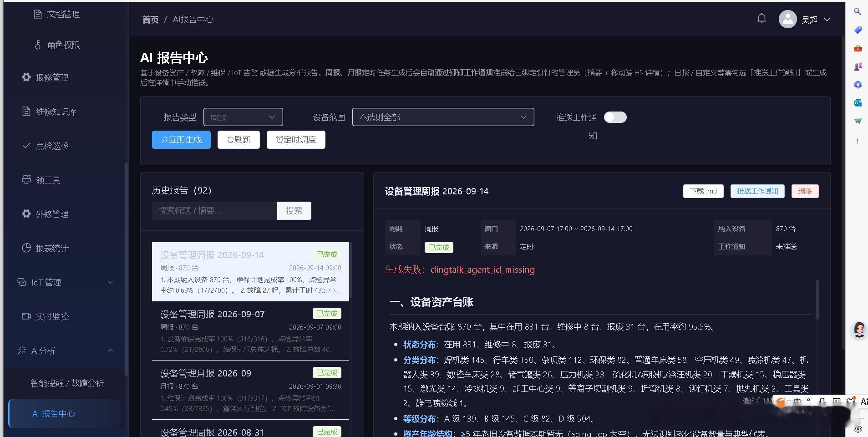
Task: Open the 吴超 user dropdown arrow
Action: 827,20
